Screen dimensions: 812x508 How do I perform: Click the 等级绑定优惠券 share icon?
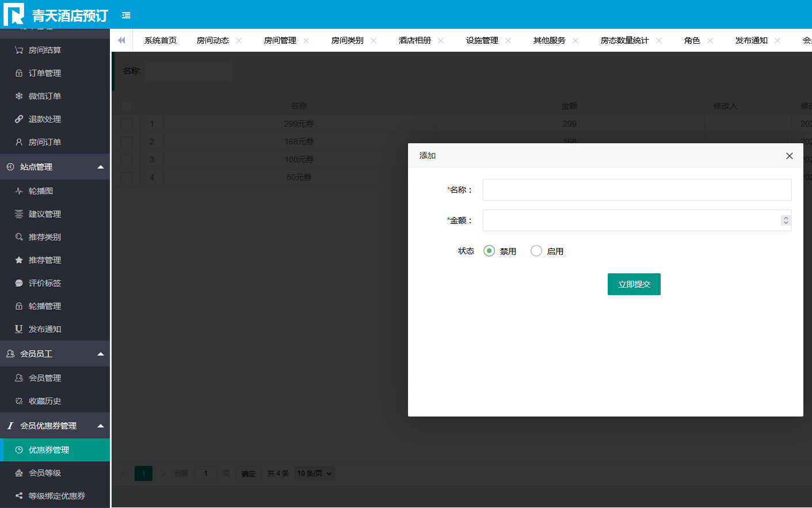19,496
